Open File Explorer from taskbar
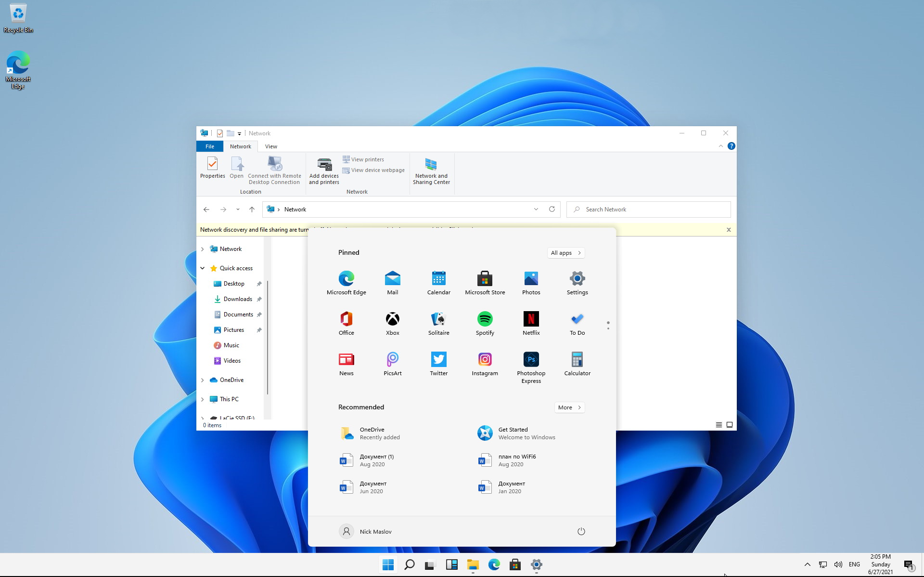The height and width of the screenshot is (577, 924). [472, 564]
